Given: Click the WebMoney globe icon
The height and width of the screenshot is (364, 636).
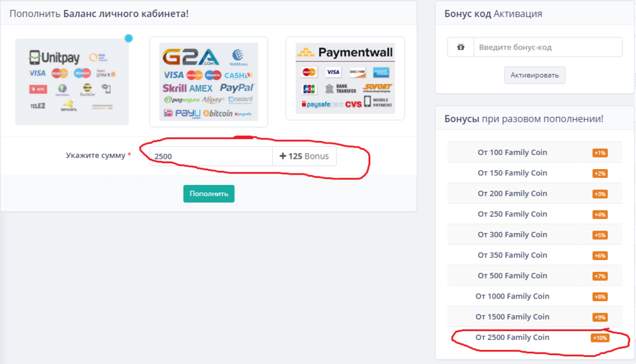Looking at the screenshot, I should [239, 56].
